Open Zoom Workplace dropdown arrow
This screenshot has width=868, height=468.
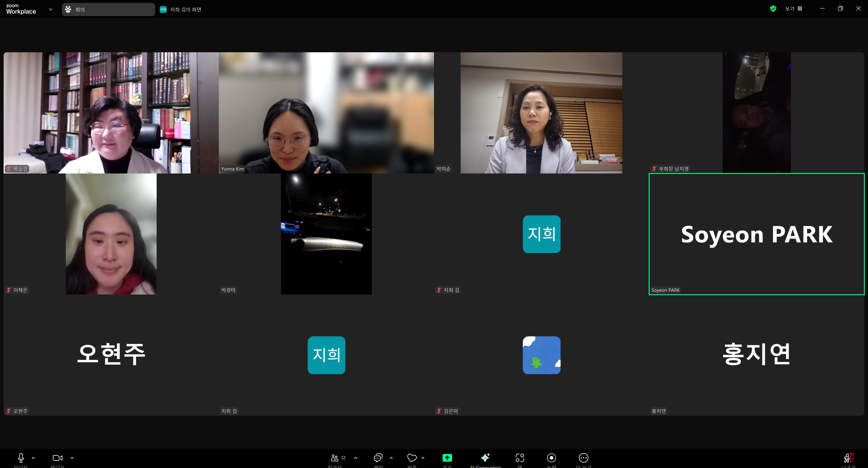pyautogui.click(x=51, y=10)
